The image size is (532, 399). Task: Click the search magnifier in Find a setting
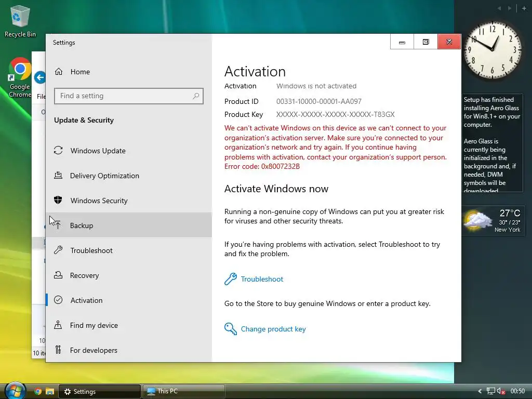196,96
